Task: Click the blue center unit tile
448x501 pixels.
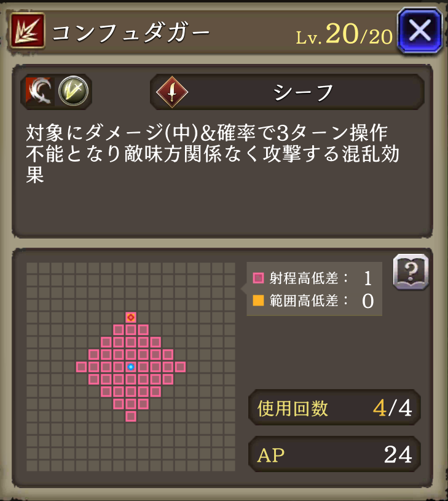Action: click(x=131, y=367)
